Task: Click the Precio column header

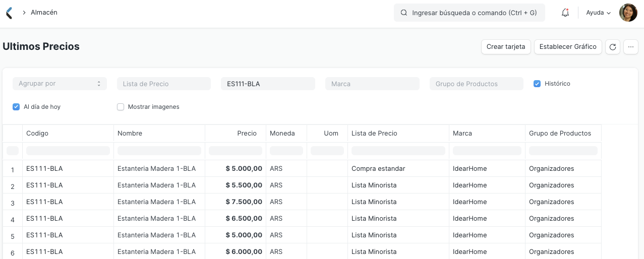Action: tap(236, 134)
